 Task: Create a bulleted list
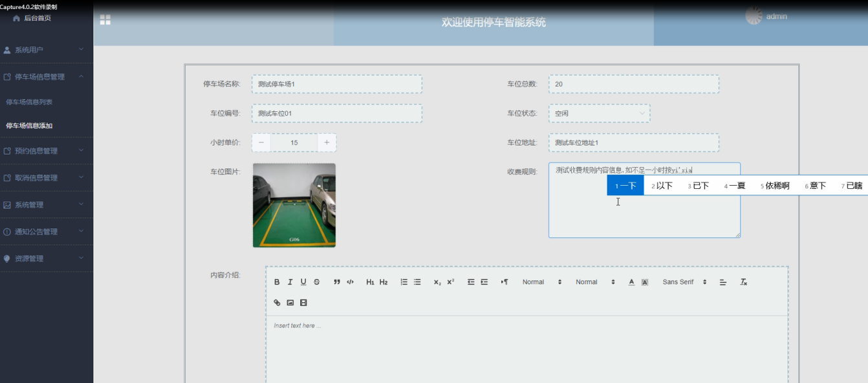click(417, 282)
